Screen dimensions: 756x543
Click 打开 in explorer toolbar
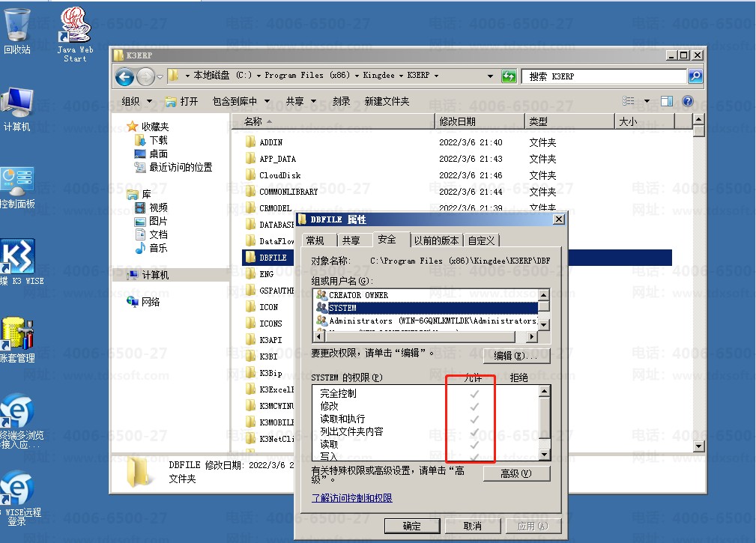click(181, 101)
